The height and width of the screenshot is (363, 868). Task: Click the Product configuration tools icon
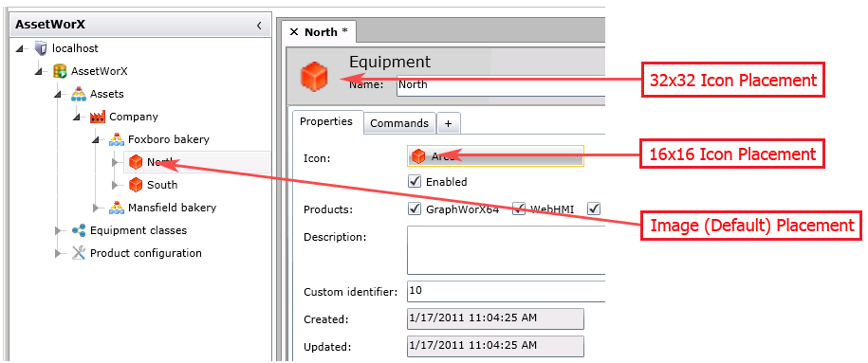[79, 253]
